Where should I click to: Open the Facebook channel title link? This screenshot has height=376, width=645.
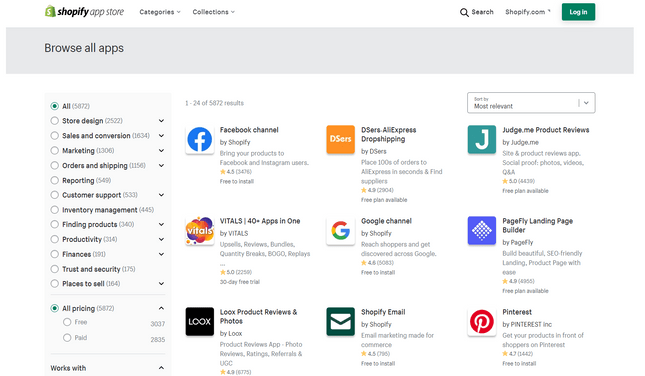click(249, 130)
